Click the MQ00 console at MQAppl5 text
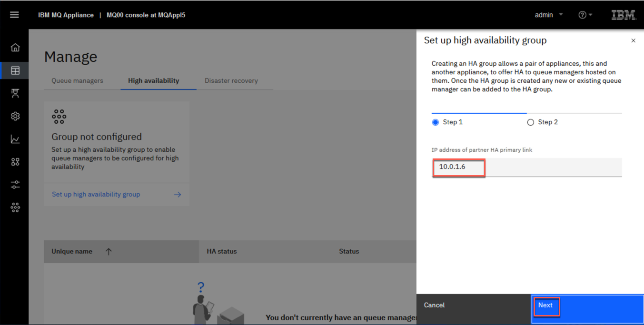644x325 pixels. (x=146, y=15)
